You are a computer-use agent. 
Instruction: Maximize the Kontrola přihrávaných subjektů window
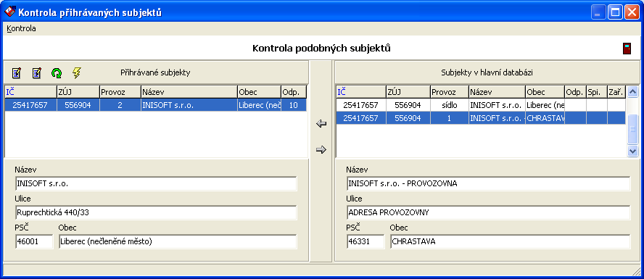click(615, 13)
